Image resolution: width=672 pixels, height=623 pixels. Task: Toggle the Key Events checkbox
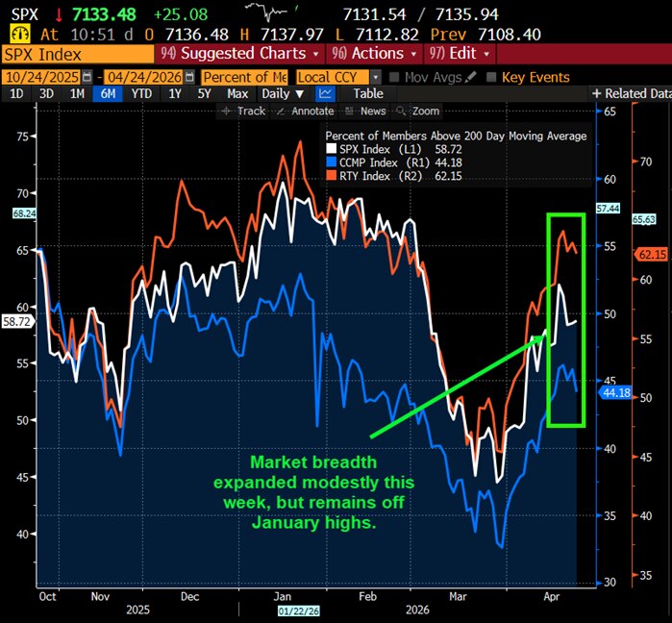pos(492,77)
